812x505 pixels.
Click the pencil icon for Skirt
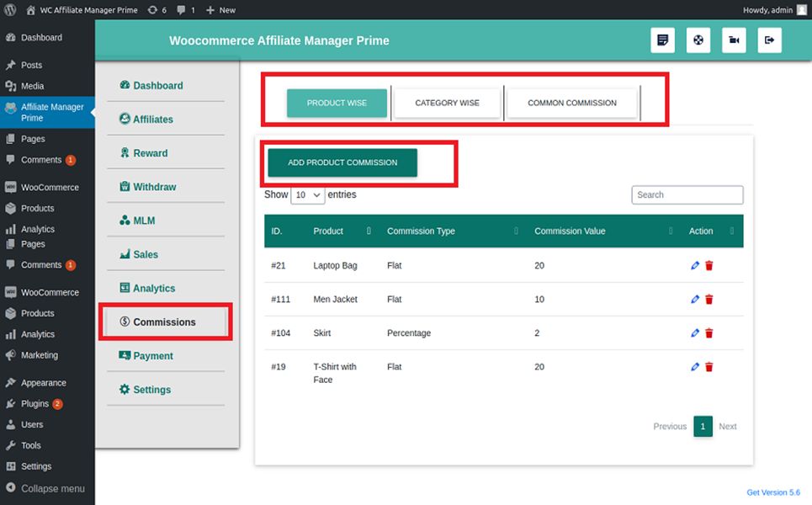click(x=695, y=333)
